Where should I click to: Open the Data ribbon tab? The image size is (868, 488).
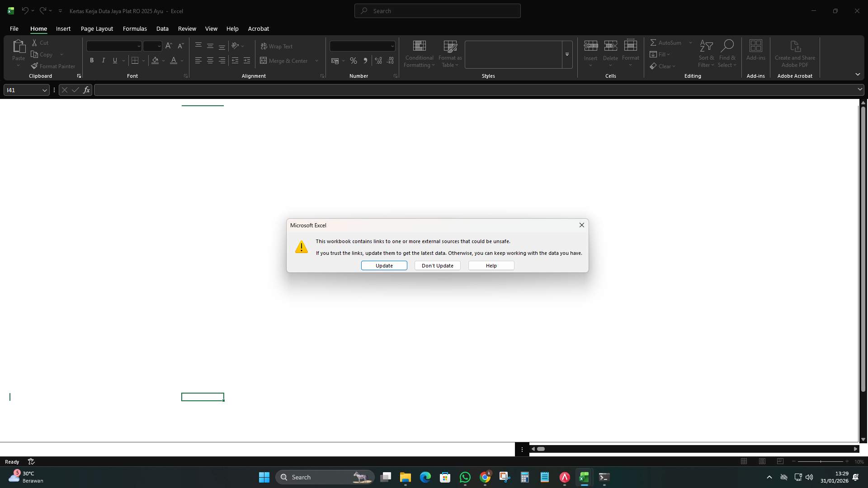click(162, 28)
